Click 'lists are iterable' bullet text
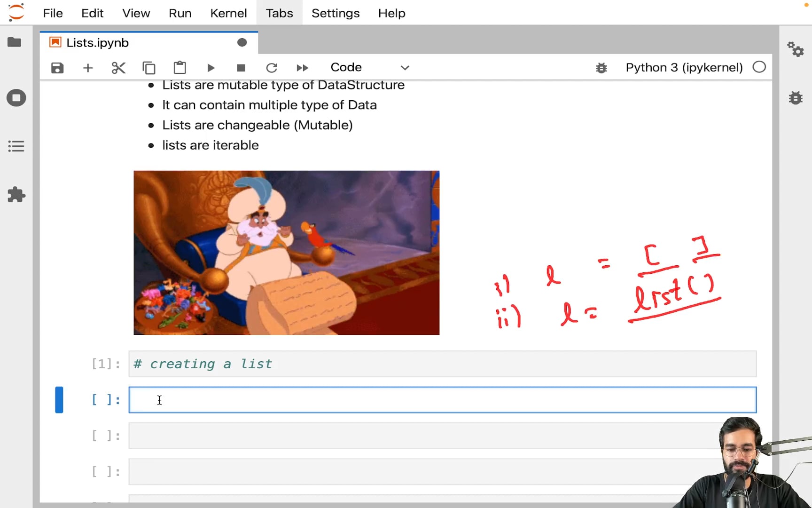Image resolution: width=812 pixels, height=508 pixels. (x=211, y=145)
